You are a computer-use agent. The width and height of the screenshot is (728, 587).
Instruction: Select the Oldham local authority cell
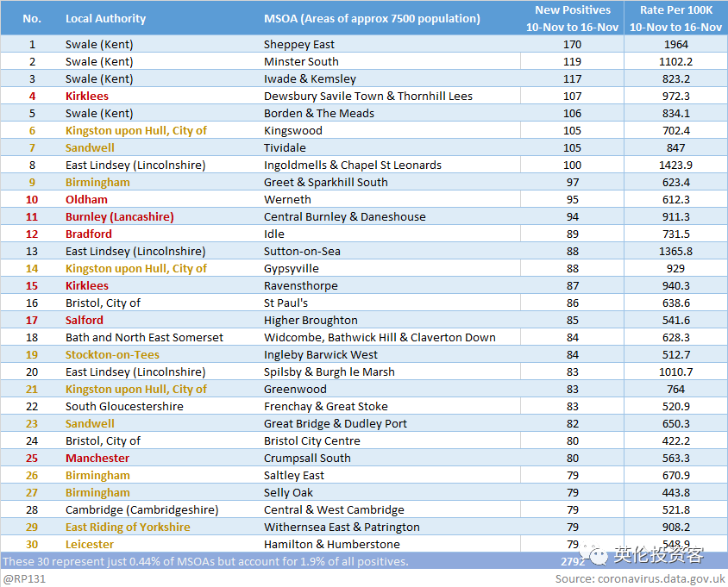(86, 199)
